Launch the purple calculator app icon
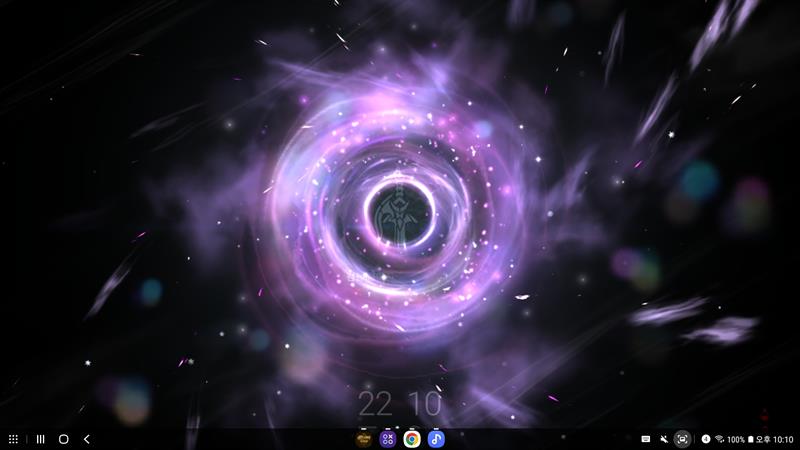 pyautogui.click(x=388, y=439)
